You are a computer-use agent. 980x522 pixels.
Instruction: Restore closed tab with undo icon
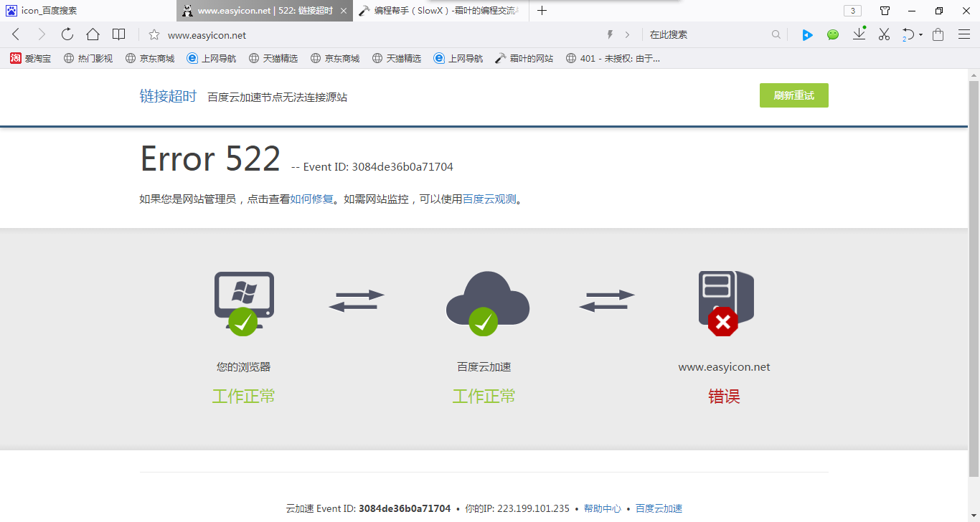point(908,34)
